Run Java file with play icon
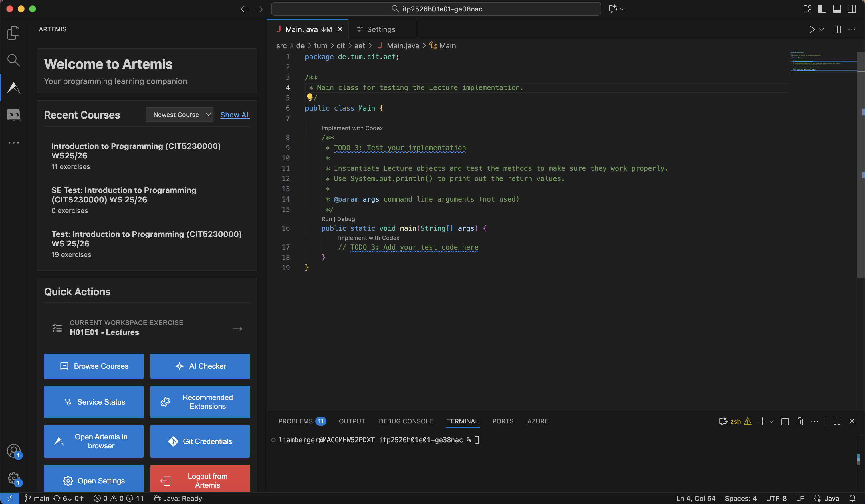This screenshot has height=504, width=865. click(x=812, y=29)
